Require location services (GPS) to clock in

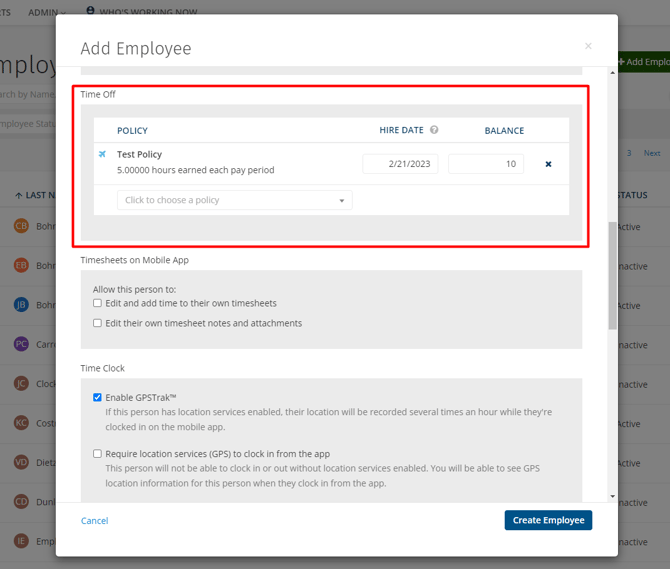(98, 454)
